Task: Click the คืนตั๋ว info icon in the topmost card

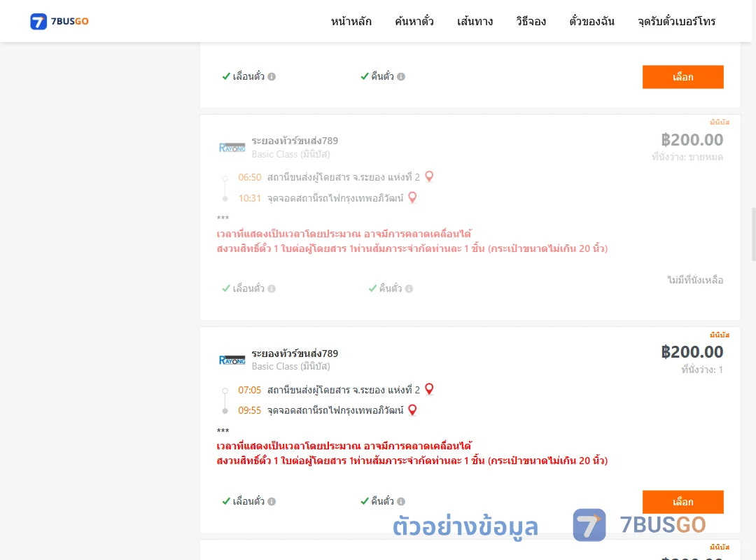Action: (x=401, y=77)
